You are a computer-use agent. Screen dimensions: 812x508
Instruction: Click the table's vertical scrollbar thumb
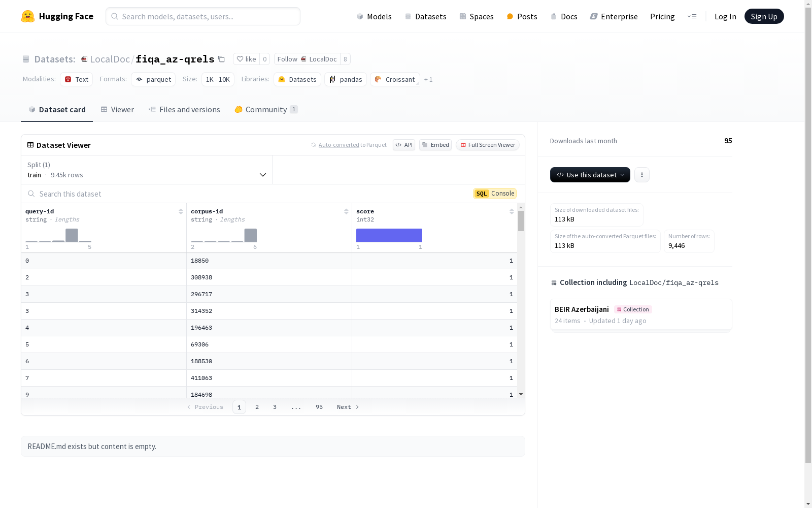coord(521,221)
